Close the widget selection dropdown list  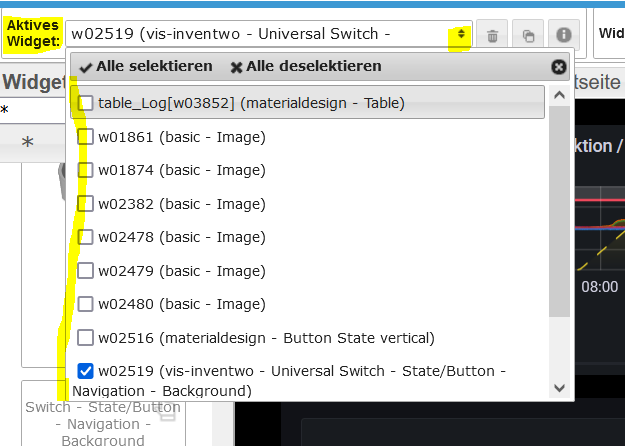click(559, 67)
